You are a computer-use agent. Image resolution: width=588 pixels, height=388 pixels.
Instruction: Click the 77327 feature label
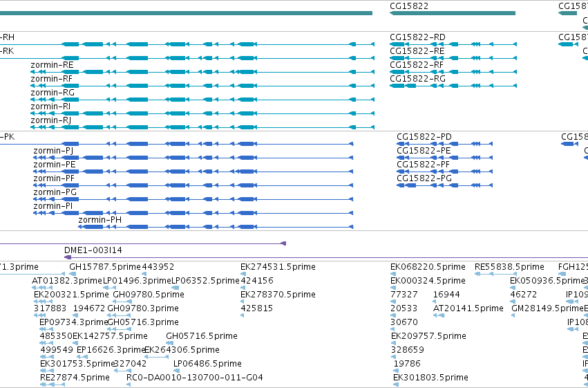(404, 295)
